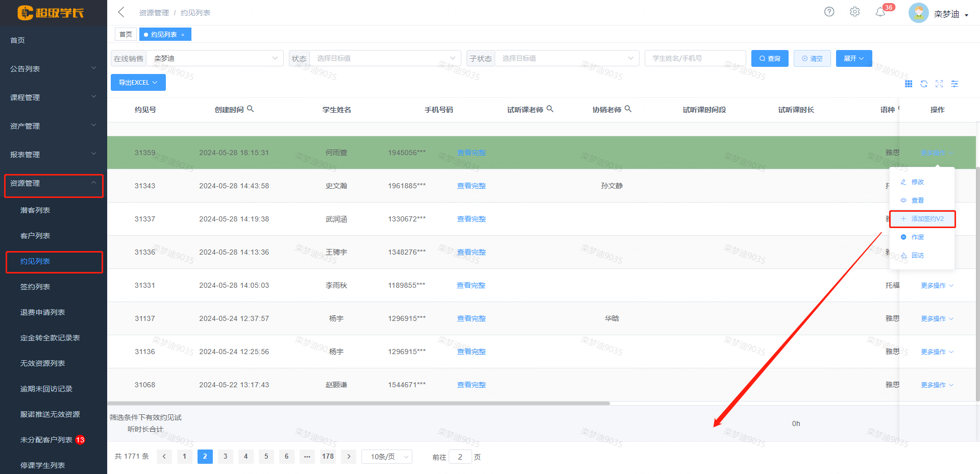
Task: Click the back arrow in the header
Action: coord(121,12)
